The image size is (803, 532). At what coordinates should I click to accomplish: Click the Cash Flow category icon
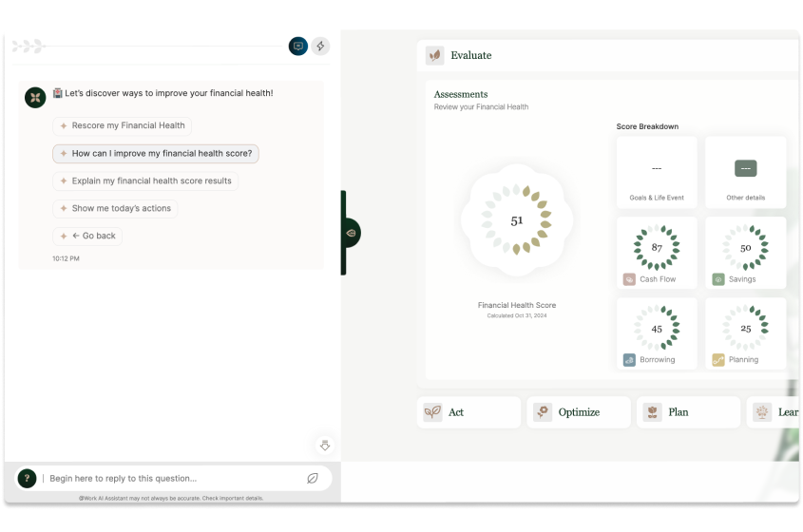(629, 279)
